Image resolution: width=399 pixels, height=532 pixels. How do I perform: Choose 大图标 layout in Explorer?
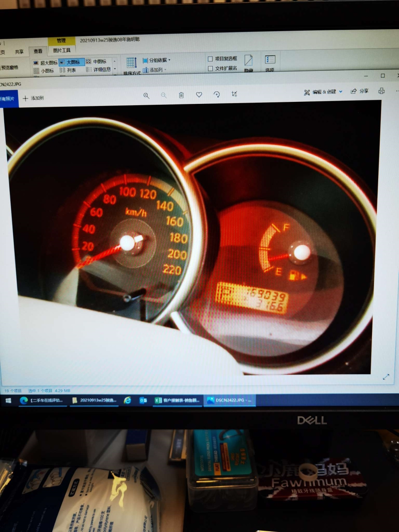[71, 62]
